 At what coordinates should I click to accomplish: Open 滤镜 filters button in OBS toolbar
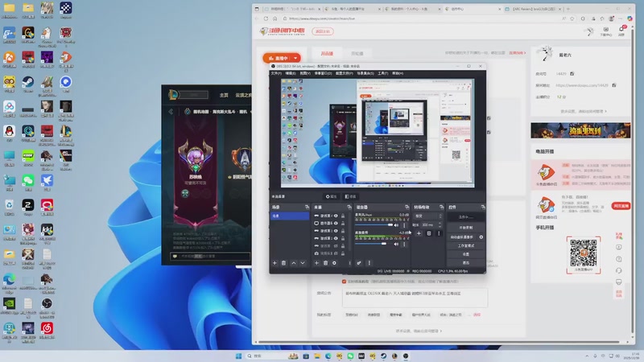point(352,196)
